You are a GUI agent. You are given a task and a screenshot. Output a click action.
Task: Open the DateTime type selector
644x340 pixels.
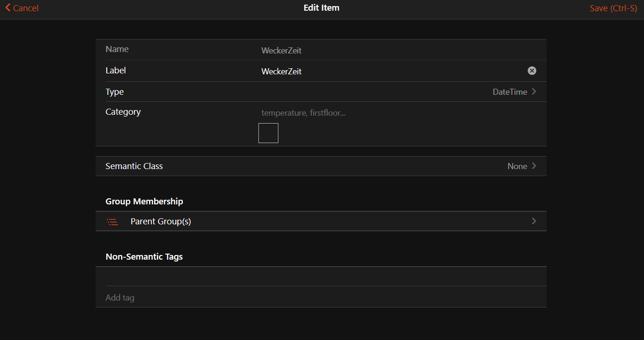point(509,92)
